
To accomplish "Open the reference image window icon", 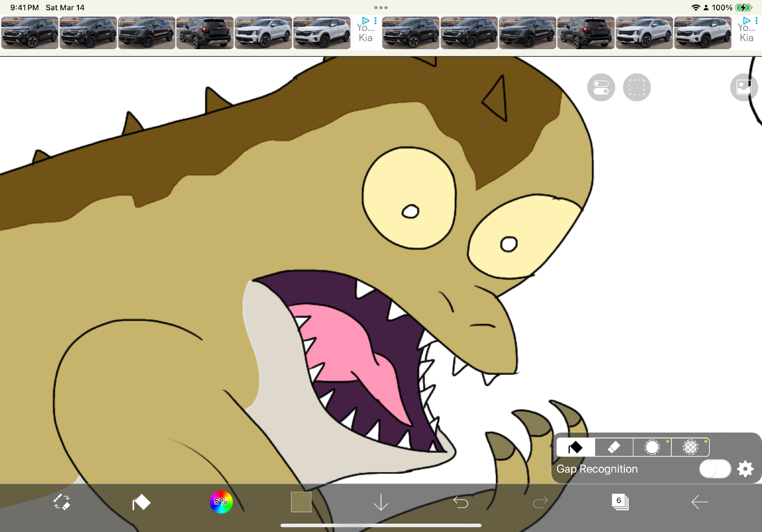I will point(743,87).
